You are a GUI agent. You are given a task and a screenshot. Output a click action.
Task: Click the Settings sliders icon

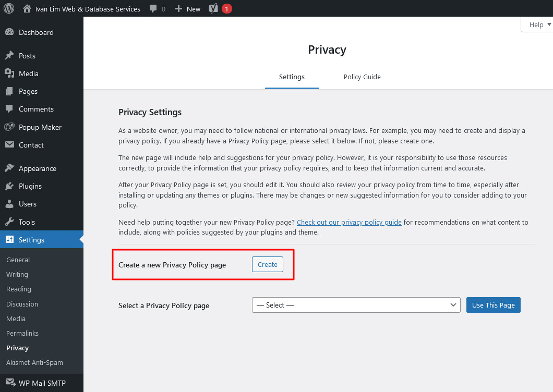(9, 239)
